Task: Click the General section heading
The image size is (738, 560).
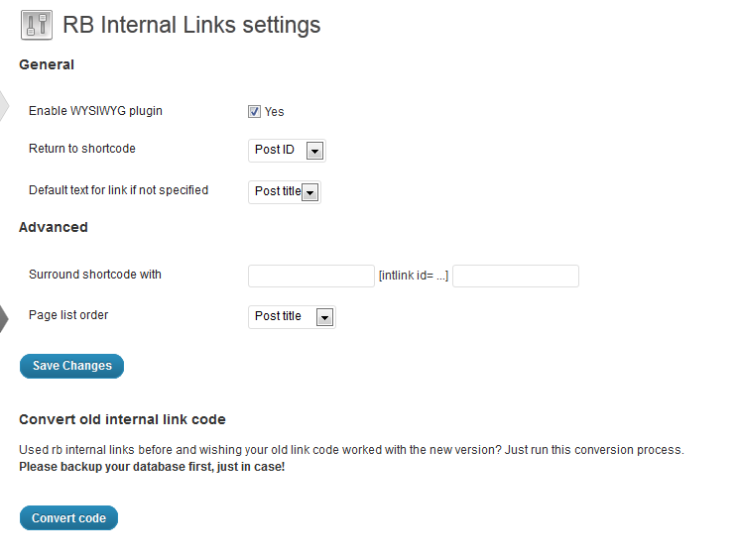Action: (x=47, y=64)
